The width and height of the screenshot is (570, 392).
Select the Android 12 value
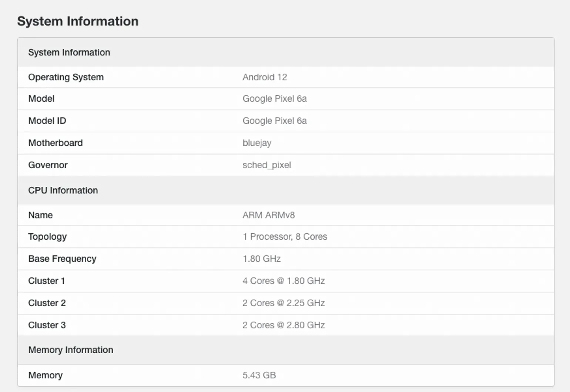pos(265,77)
